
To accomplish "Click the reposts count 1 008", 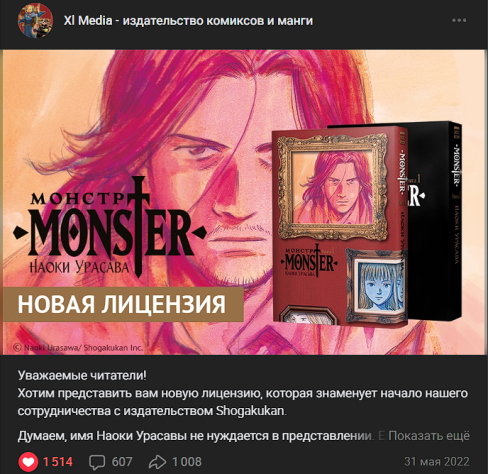I will pyautogui.click(x=187, y=462).
